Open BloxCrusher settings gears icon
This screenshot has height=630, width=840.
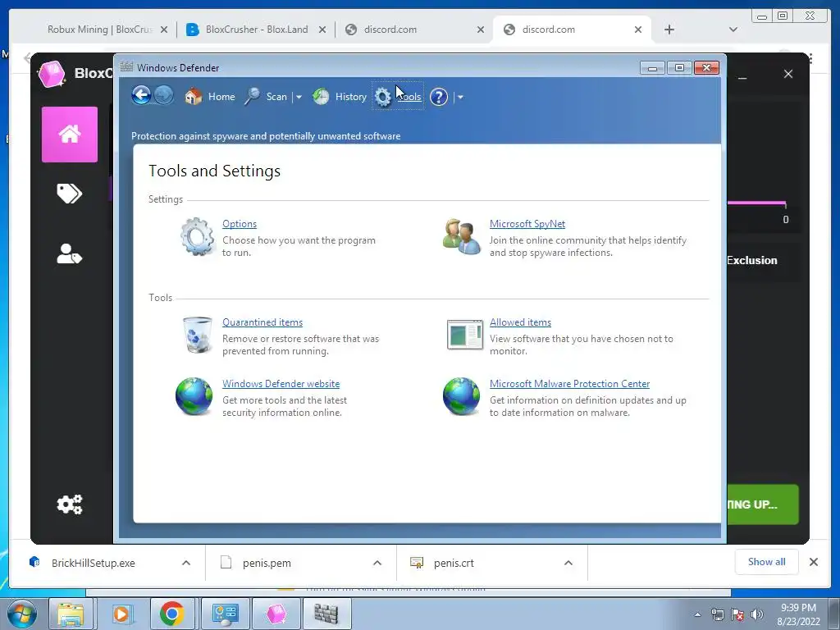pyautogui.click(x=70, y=504)
